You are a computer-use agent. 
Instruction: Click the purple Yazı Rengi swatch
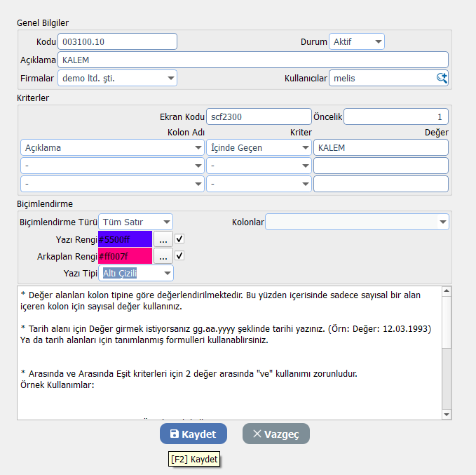pyautogui.click(x=125, y=239)
